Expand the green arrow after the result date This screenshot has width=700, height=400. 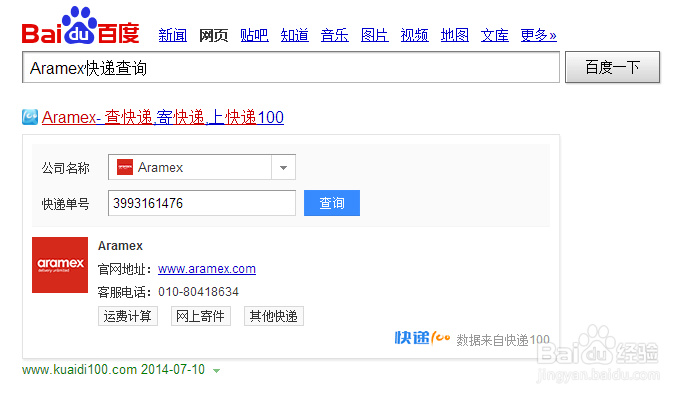217,371
